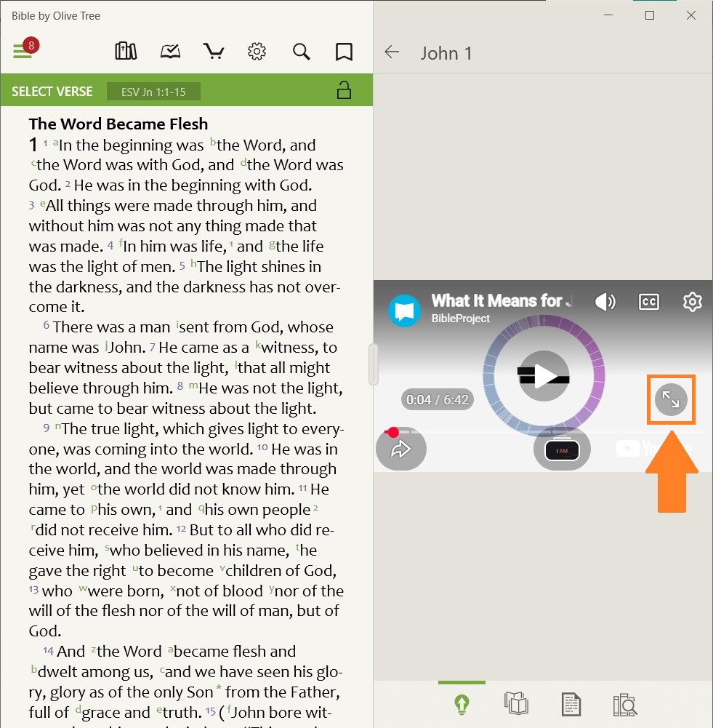Toggle video closed captions

pos(648,302)
